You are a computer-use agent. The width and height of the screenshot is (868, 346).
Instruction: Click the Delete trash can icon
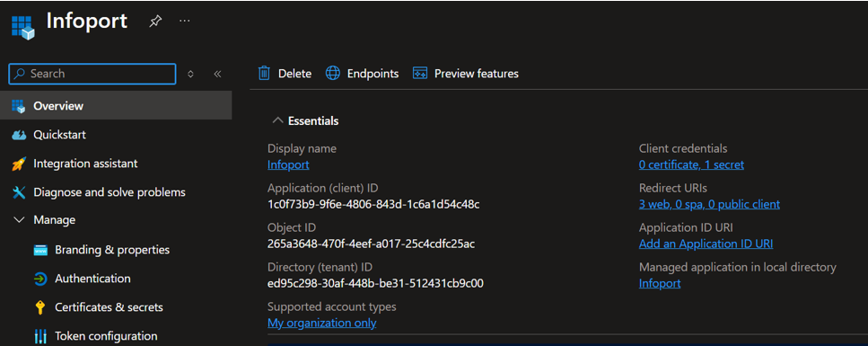pyautogui.click(x=265, y=73)
